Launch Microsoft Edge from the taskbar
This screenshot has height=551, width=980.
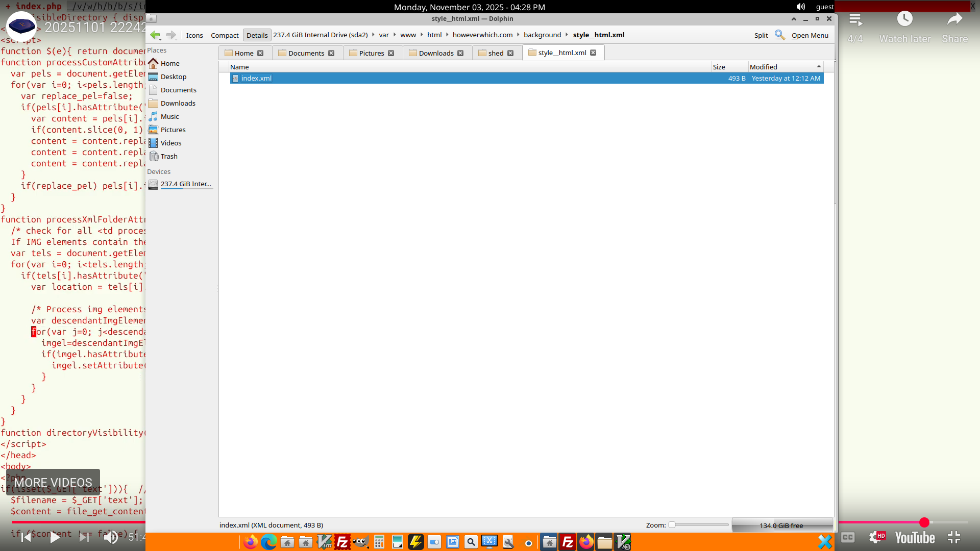pos(268,542)
